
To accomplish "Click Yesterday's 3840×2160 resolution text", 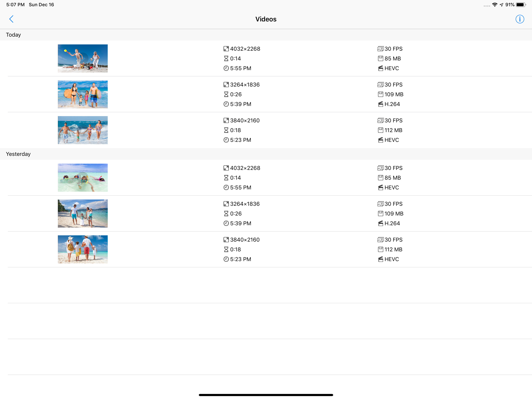I will (x=245, y=239).
